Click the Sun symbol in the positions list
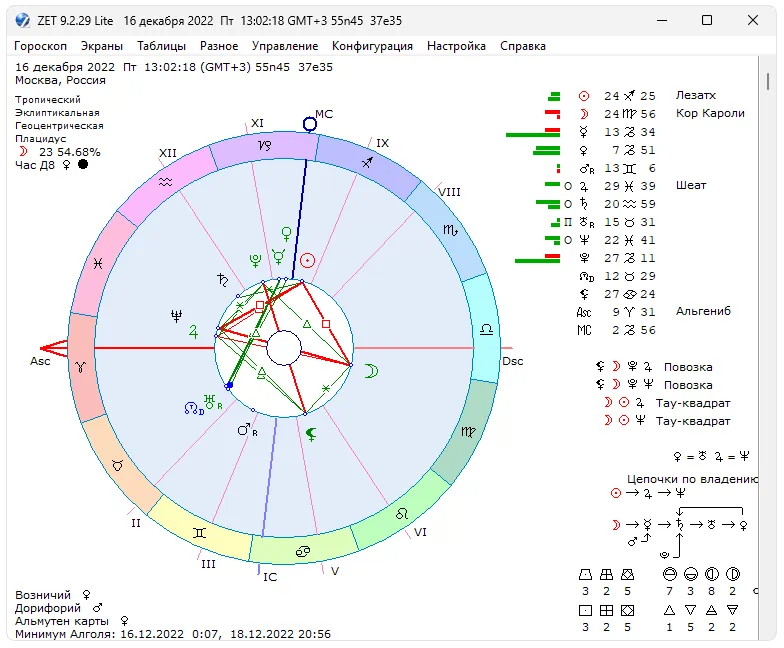The width and height of the screenshot is (784, 648). coord(584,96)
